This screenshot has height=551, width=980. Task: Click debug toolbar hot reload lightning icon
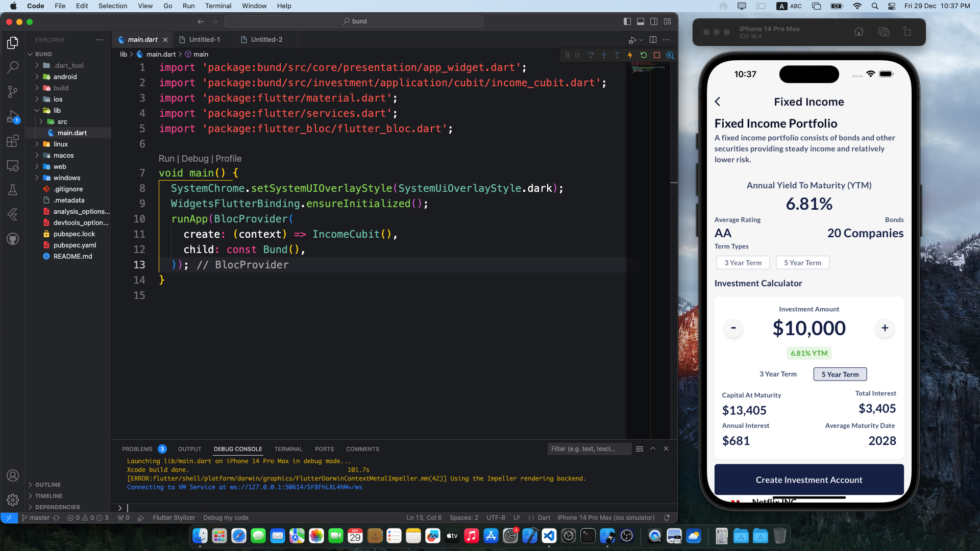coord(630,55)
